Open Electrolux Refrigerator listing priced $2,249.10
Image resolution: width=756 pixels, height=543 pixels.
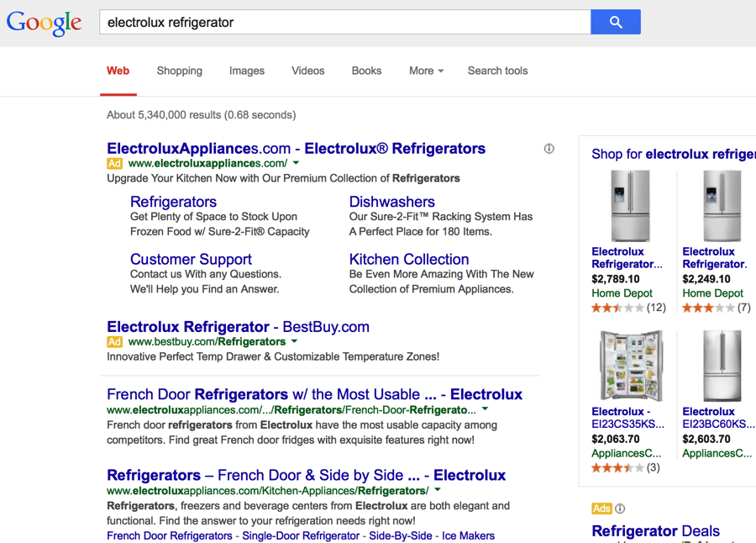[715, 258]
